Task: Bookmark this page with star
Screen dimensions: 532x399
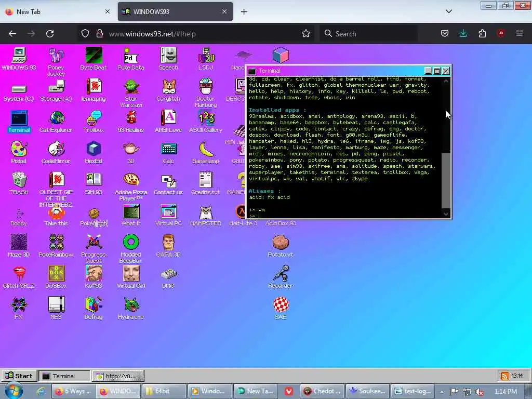Action: click(x=306, y=33)
